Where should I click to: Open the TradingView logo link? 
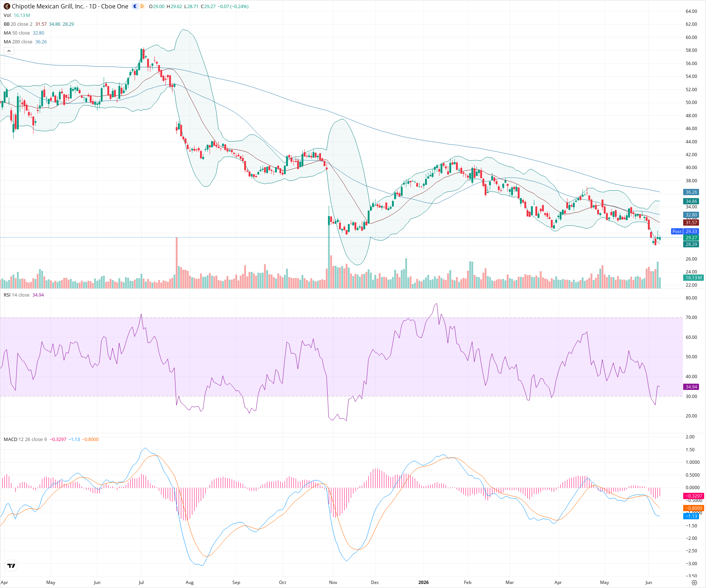point(11,566)
